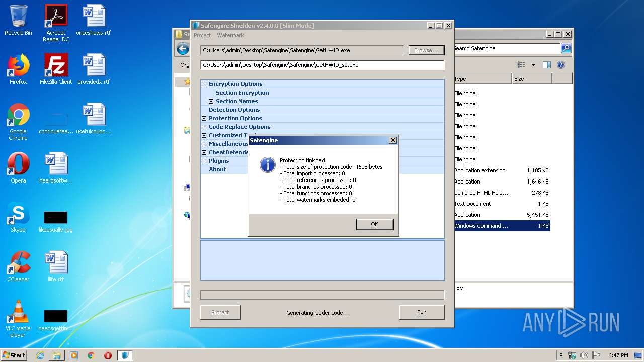This screenshot has height=362, width=644.
Task: Sort Explorer list by Size column
Action: click(532, 79)
